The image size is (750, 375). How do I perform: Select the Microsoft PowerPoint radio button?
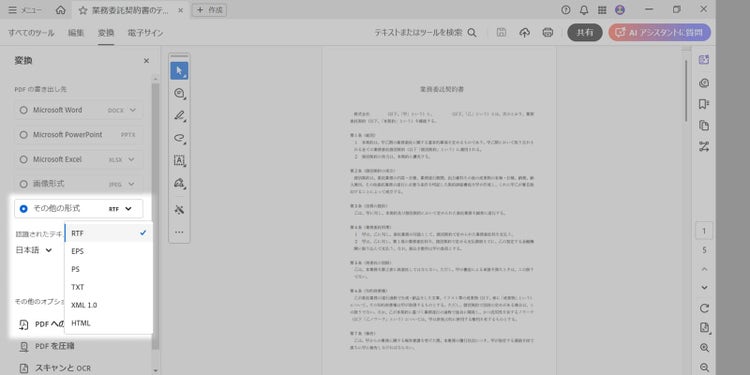pos(23,135)
